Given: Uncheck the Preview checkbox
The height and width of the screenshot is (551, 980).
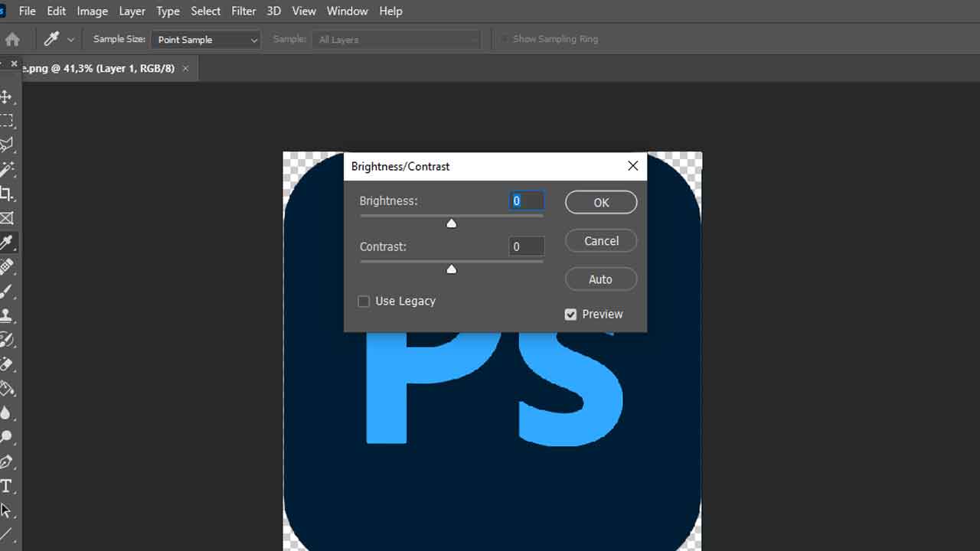Looking at the screenshot, I should (x=570, y=315).
